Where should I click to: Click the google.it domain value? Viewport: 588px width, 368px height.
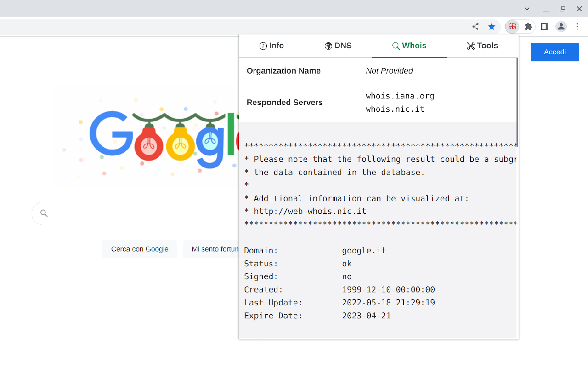364,251
